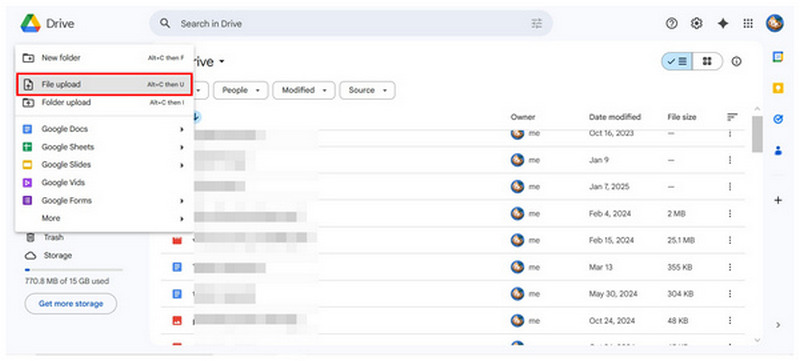Switch to list layout view
The image size is (800, 361).
tap(677, 61)
